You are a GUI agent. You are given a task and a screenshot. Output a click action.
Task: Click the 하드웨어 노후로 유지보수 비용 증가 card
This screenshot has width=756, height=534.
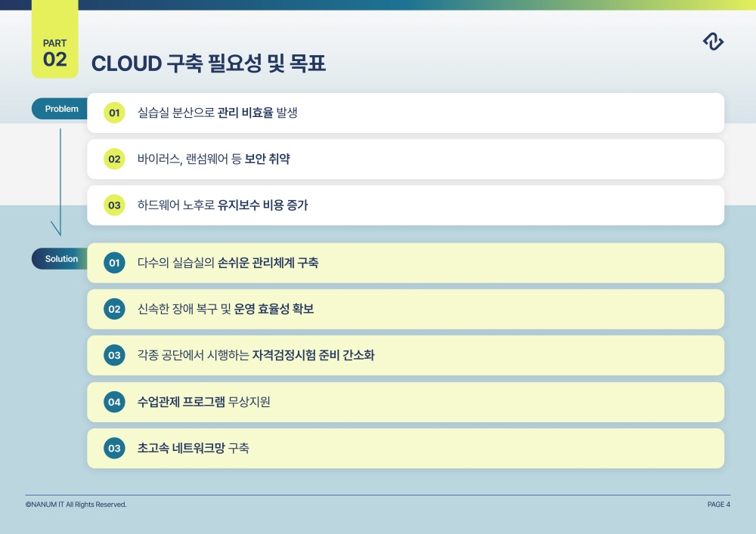(405, 205)
